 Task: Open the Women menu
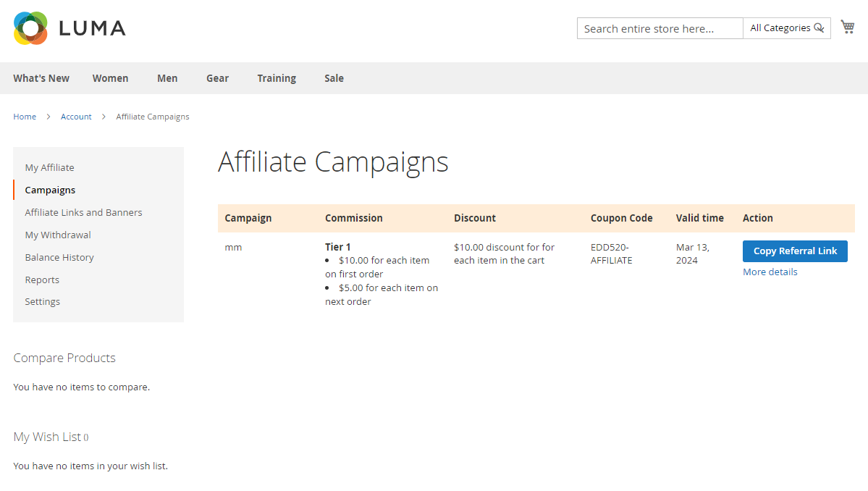(x=110, y=78)
